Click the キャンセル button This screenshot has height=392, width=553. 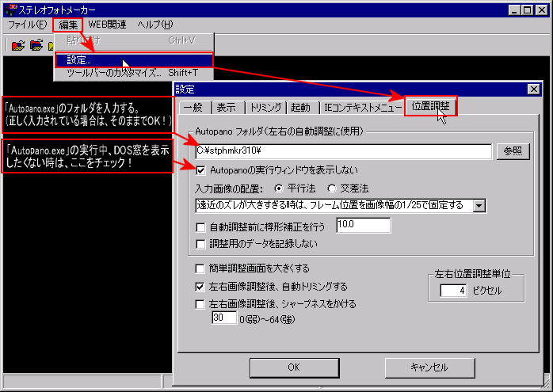coord(429,367)
